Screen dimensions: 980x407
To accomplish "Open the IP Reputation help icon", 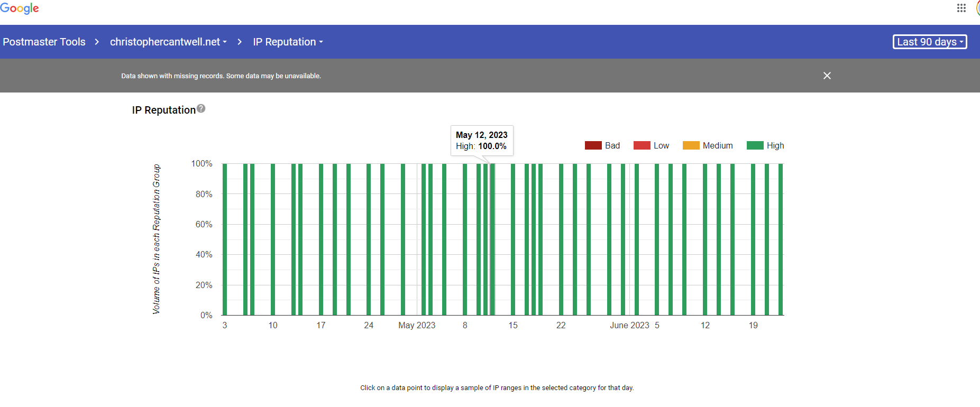I will pyautogui.click(x=201, y=108).
